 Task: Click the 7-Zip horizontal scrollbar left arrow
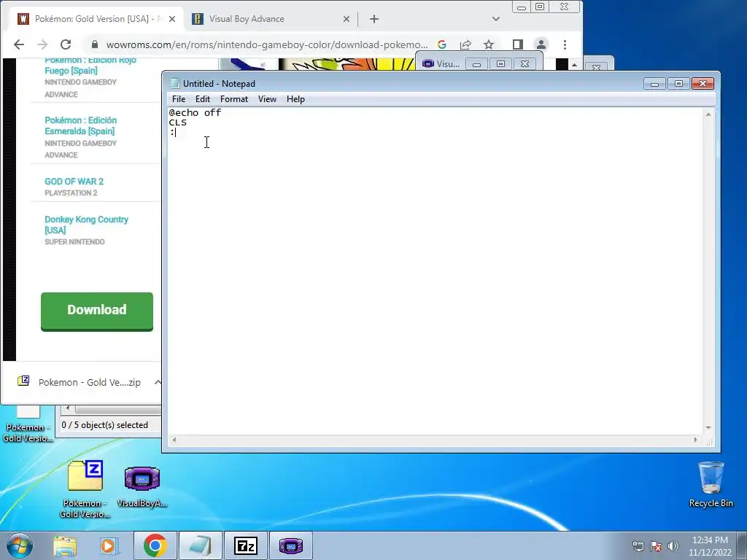pos(68,408)
